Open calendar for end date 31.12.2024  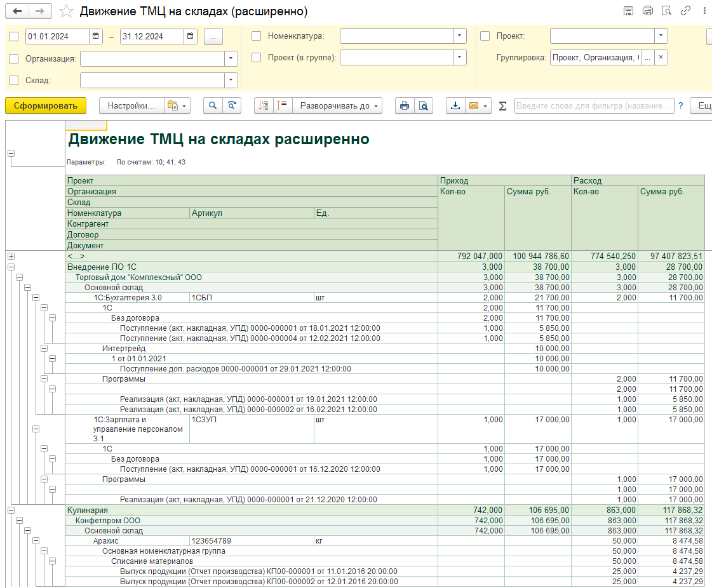click(x=191, y=36)
